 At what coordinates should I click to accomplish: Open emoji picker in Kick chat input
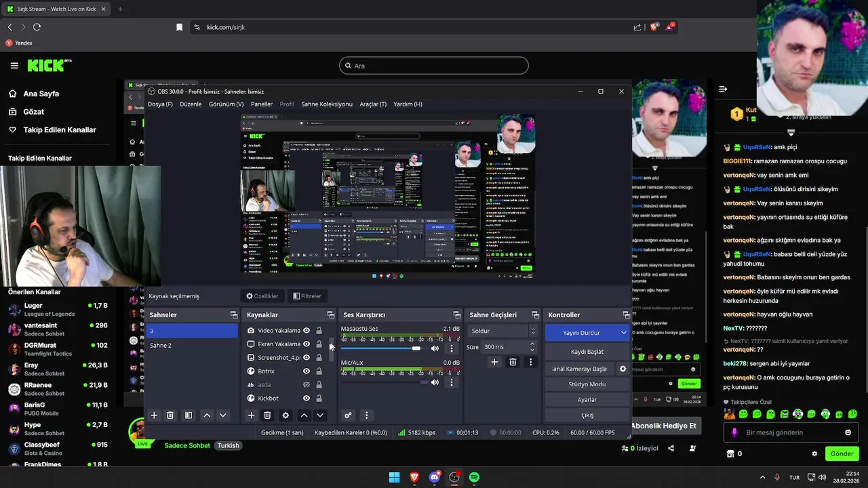click(848, 432)
